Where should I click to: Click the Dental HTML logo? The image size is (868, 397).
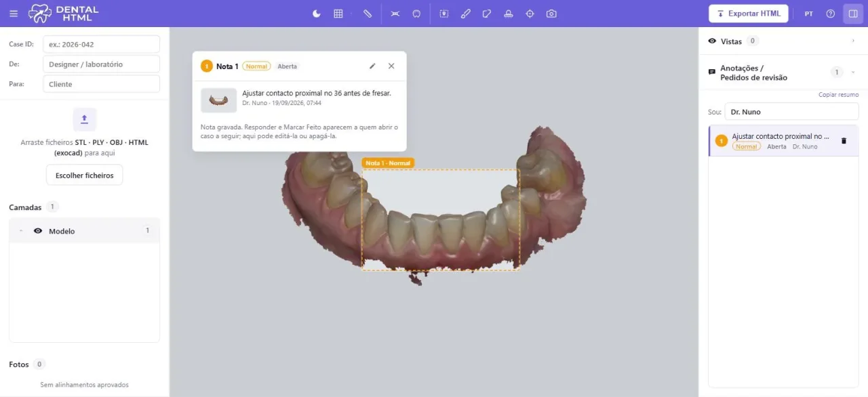(63, 14)
